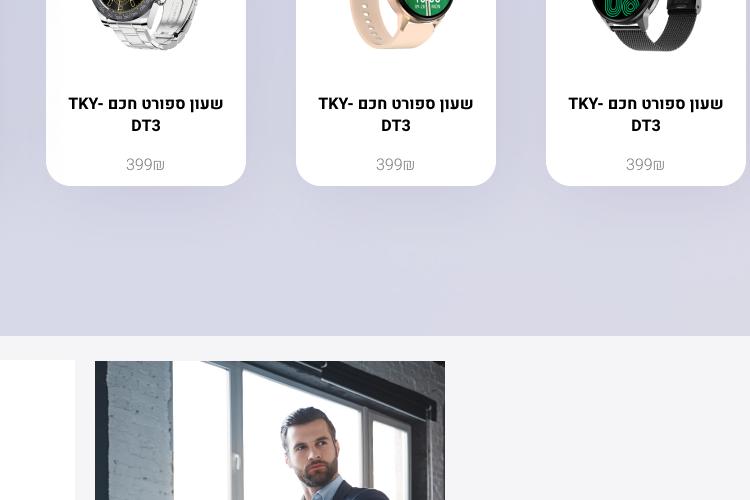Click the silver watch's product title
The height and width of the screenshot is (500, 750).
(x=146, y=114)
